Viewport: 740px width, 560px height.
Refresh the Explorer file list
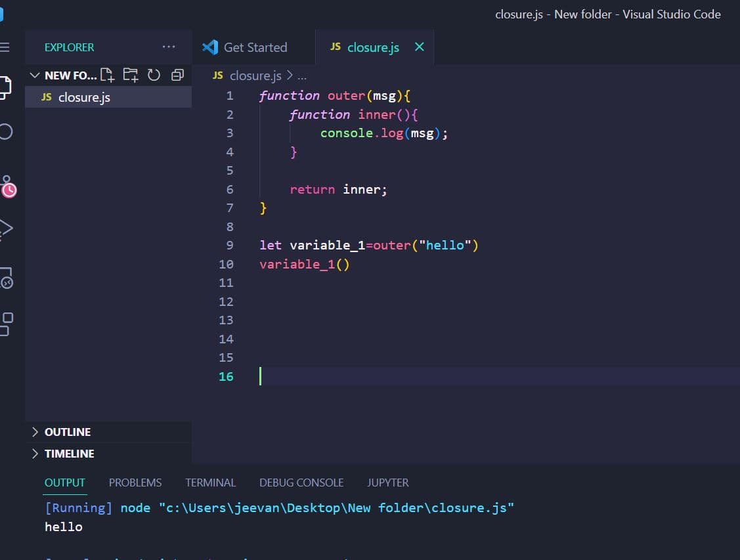(x=154, y=75)
